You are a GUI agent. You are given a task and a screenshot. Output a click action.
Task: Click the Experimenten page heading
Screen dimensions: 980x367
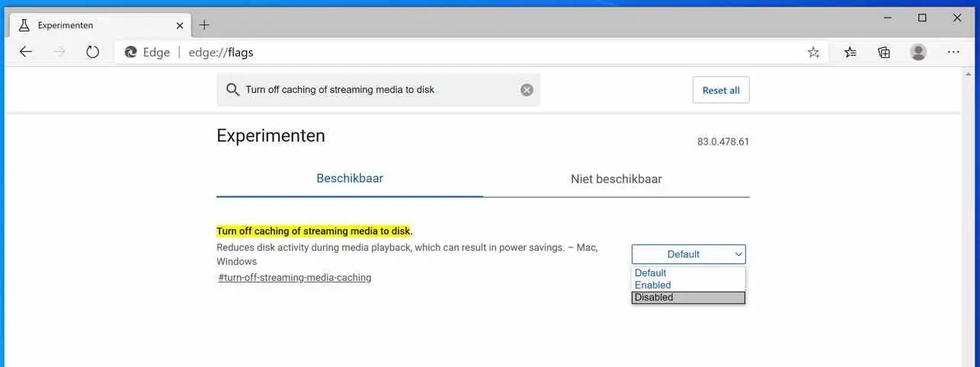click(271, 136)
